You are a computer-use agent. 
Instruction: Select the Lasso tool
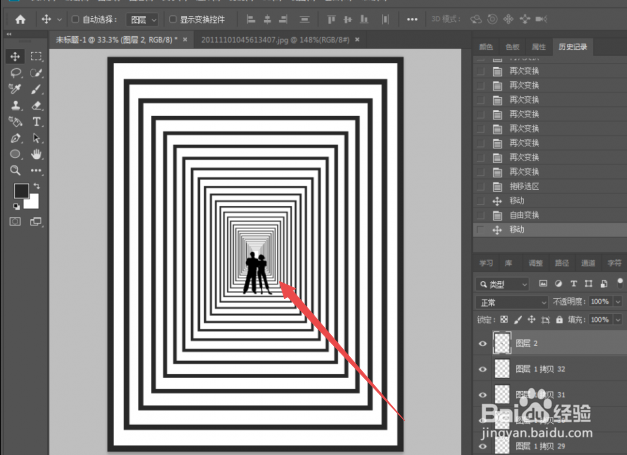pyautogui.click(x=15, y=73)
